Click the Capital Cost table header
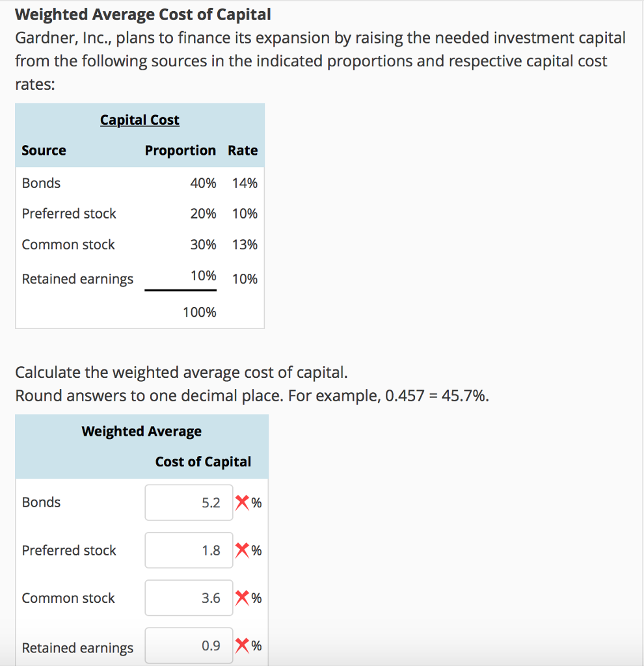This screenshot has width=644, height=666. click(139, 120)
